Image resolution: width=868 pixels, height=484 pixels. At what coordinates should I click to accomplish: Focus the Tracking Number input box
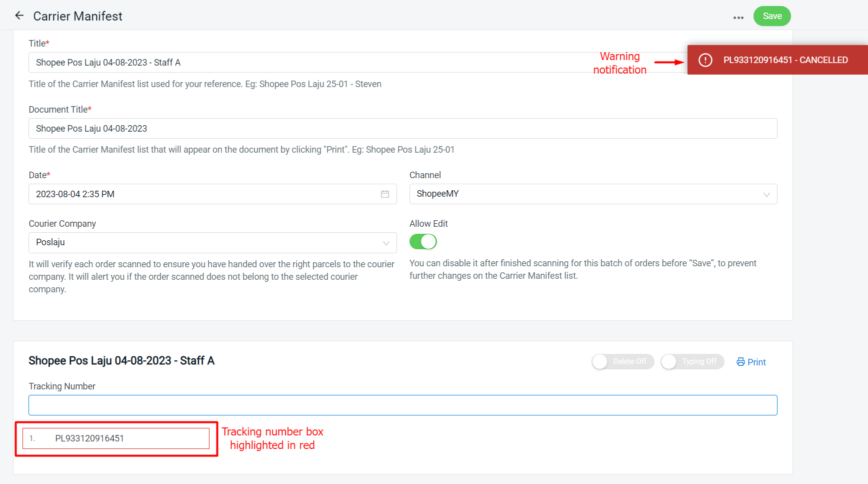[x=402, y=405]
